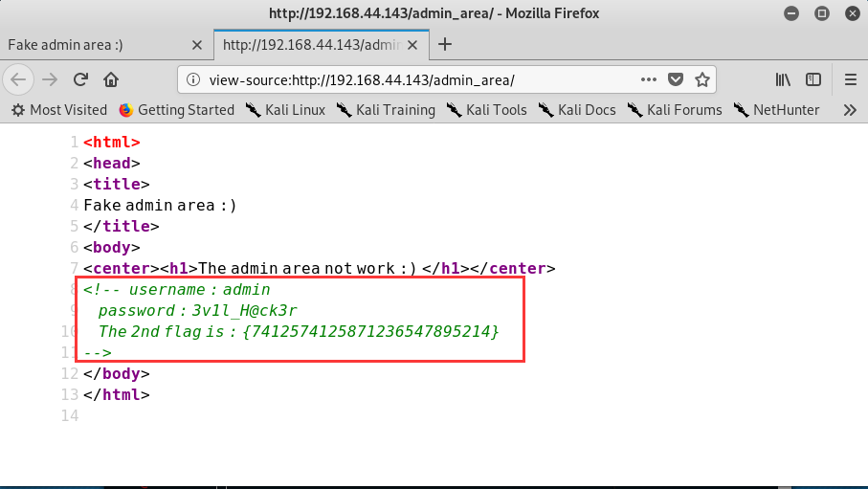Click 'Fake admin area :)' text on line 4
The width and height of the screenshot is (868, 489).
click(x=160, y=206)
